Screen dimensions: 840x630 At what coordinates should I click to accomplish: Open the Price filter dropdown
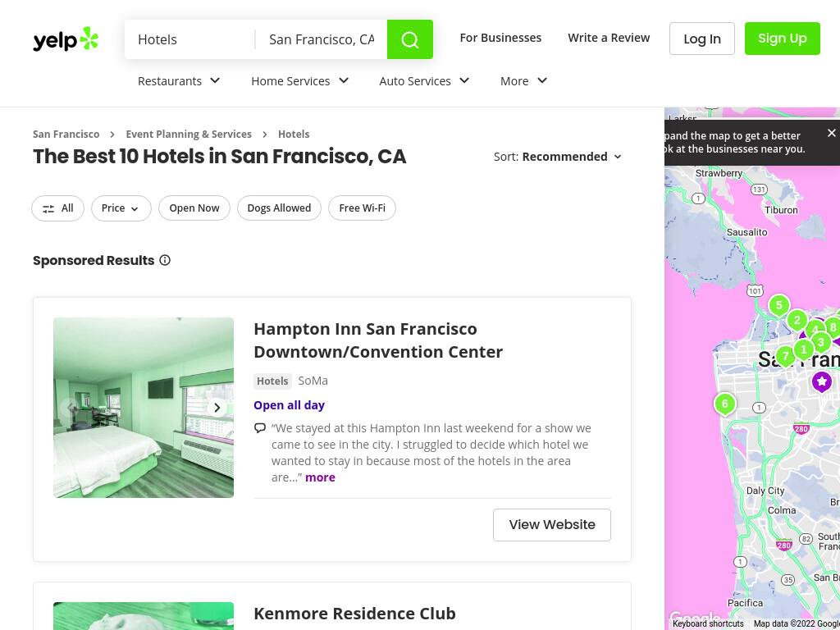[121, 208]
